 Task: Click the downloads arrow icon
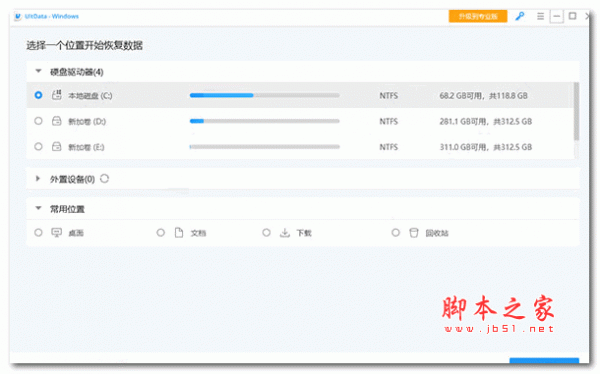point(285,232)
